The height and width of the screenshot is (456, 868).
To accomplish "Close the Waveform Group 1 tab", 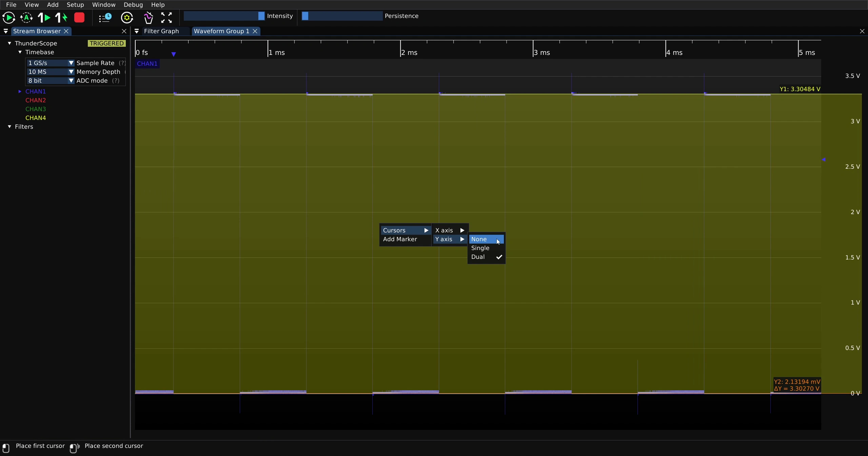I will pyautogui.click(x=255, y=31).
